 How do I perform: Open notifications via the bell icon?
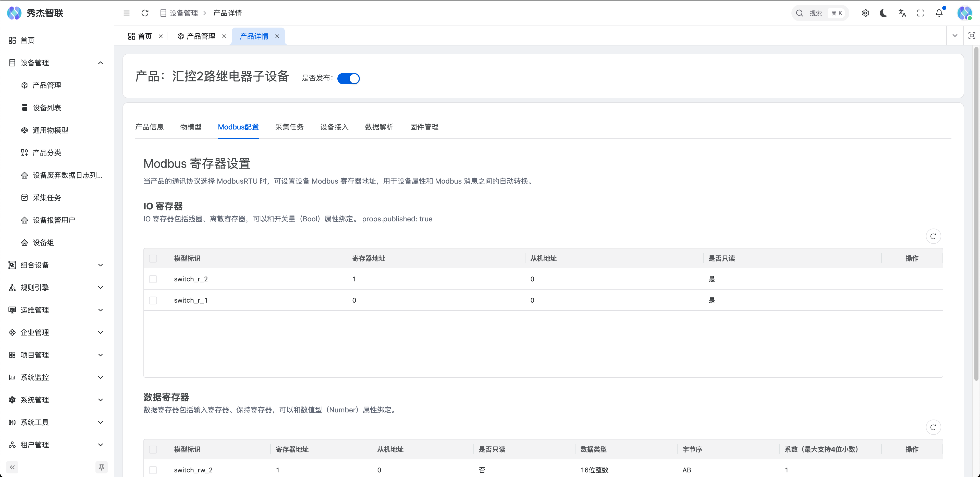click(x=939, y=13)
